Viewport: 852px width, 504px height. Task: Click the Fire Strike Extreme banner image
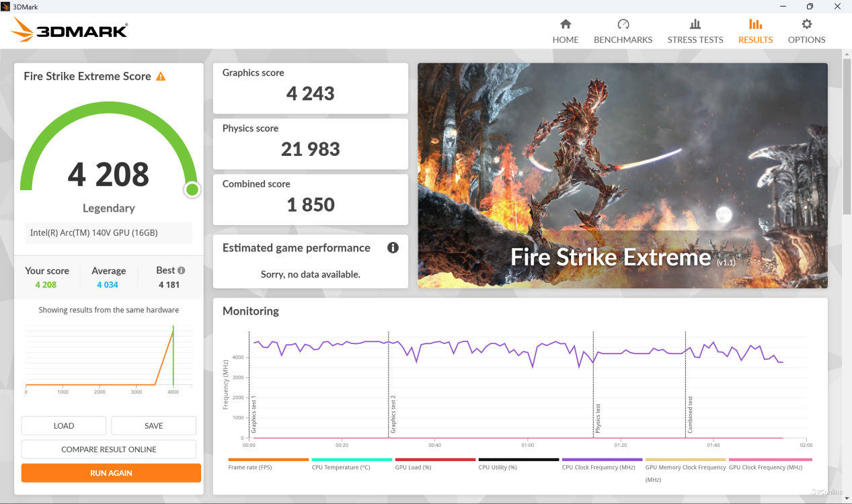(622, 175)
